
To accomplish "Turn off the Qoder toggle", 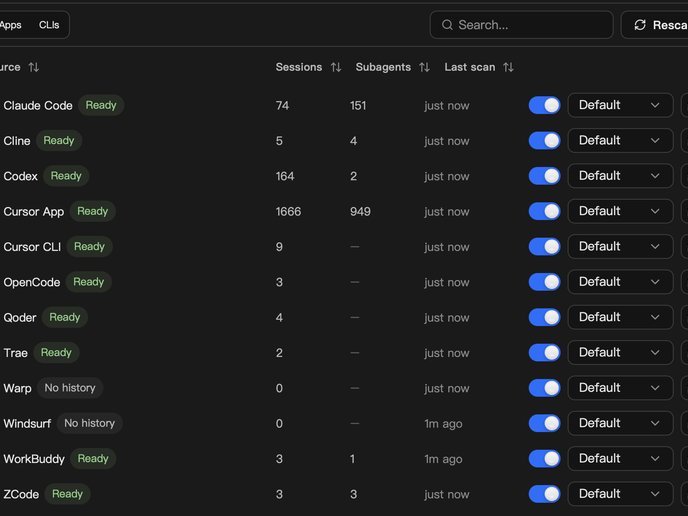I will [545, 317].
